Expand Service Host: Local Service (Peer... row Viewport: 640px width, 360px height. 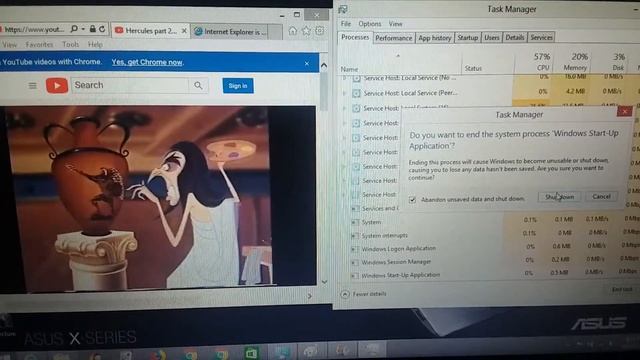click(x=344, y=93)
